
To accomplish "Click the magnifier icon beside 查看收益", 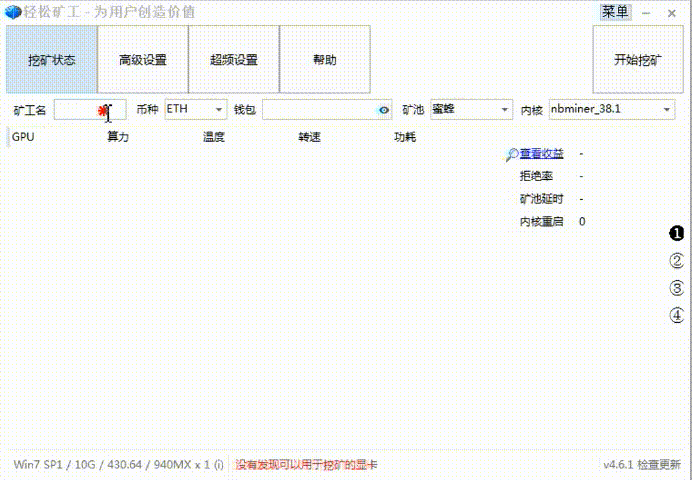I will [x=511, y=154].
